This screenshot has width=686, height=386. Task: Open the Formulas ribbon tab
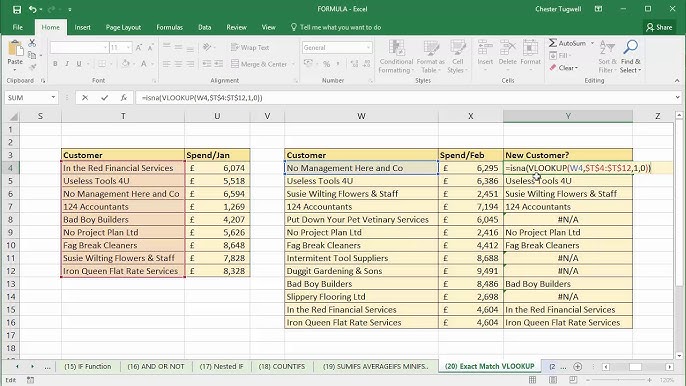click(169, 27)
